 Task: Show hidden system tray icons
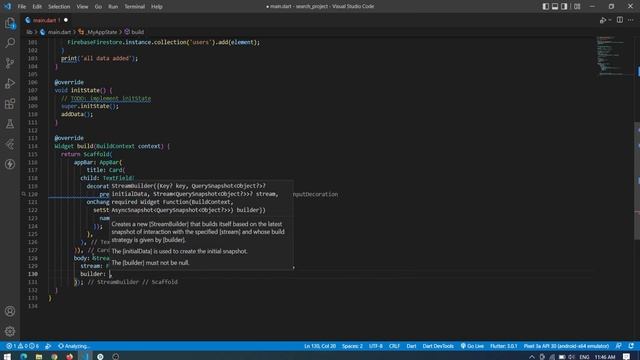531,357
